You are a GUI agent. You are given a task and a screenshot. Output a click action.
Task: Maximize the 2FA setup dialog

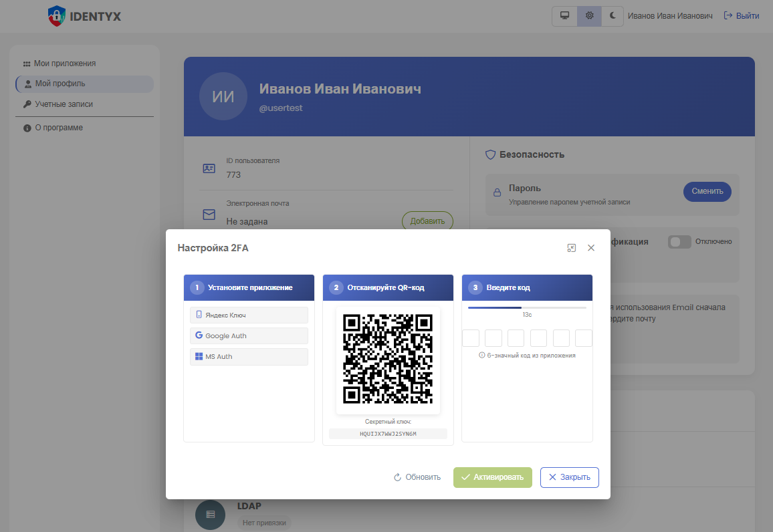(x=571, y=248)
